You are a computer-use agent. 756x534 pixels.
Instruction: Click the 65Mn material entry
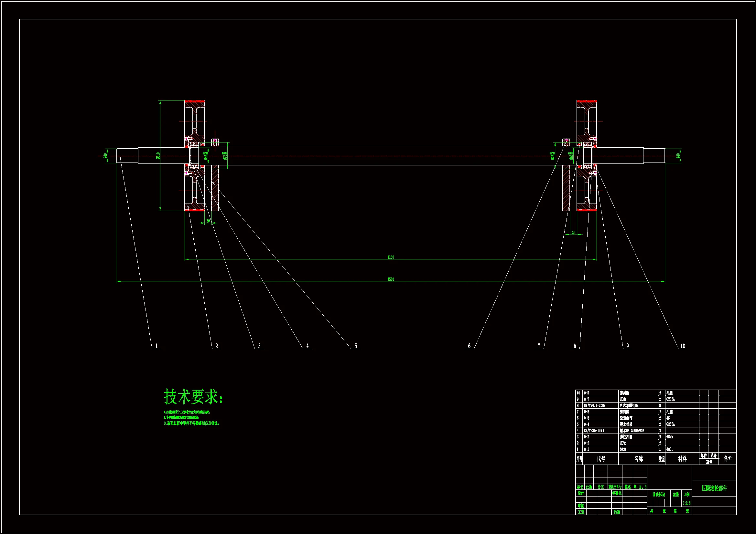pyautogui.click(x=669, y=437)
